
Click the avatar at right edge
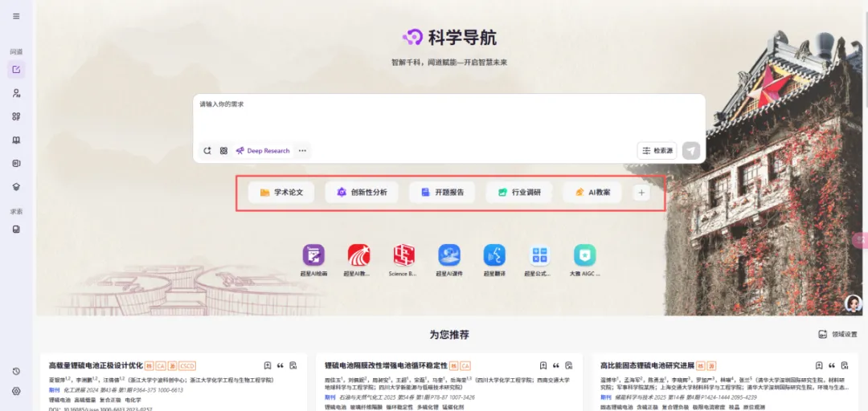tap(854, 303)
